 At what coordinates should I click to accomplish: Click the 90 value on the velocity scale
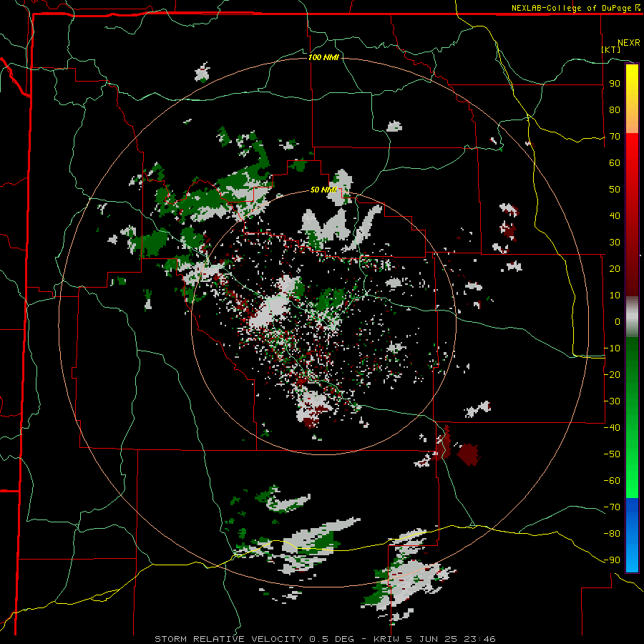(615, 84)
